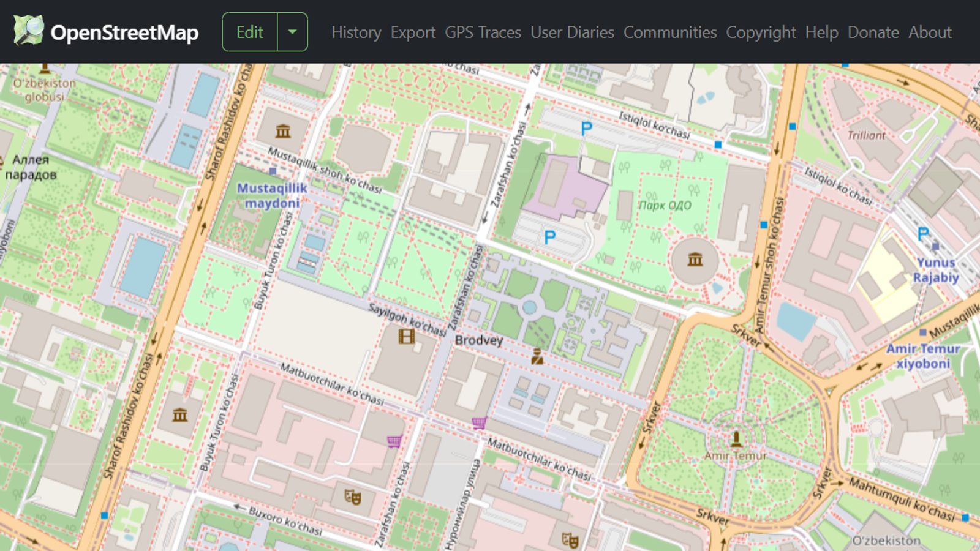Click Mustaqillik maydoni metro station marker
This screenshot has width=980, height=551.
(273, 171)
